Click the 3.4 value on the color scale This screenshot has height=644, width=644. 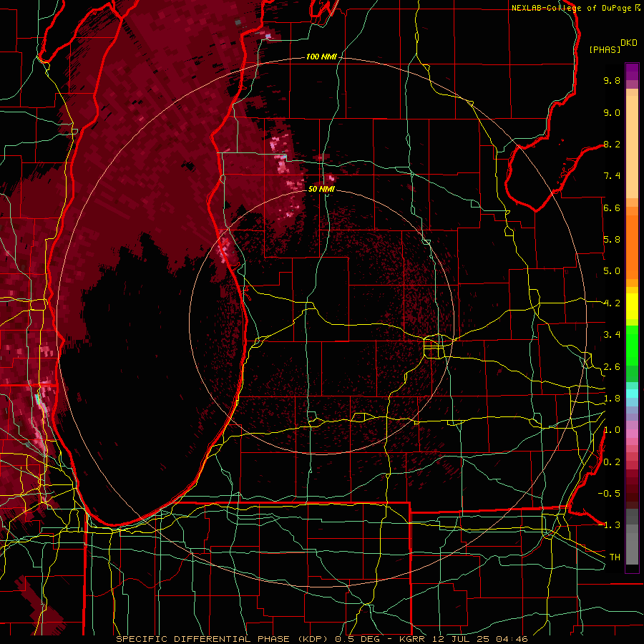point(612,335)
